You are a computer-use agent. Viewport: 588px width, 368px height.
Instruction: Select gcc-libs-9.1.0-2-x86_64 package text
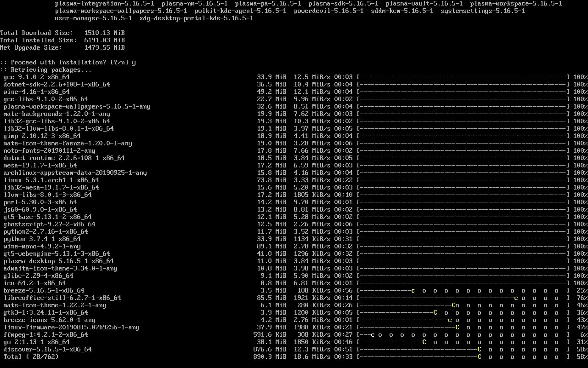tap(46, 99)
